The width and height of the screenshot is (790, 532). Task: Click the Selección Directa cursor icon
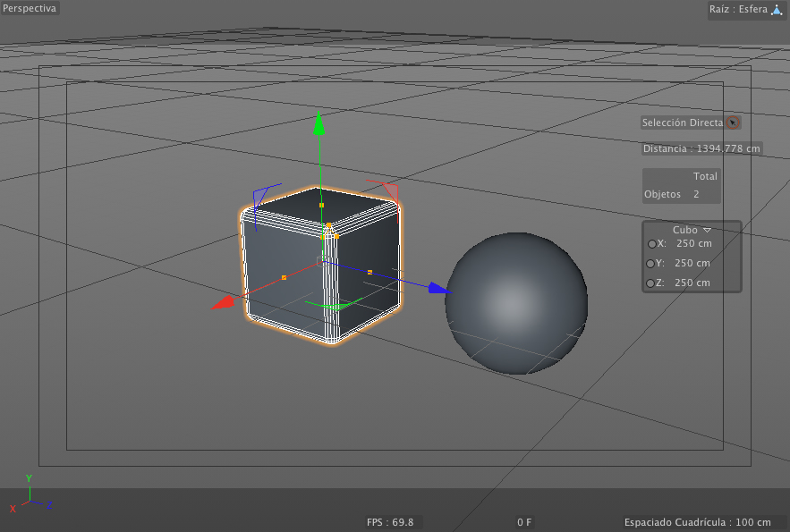point(733,122)
